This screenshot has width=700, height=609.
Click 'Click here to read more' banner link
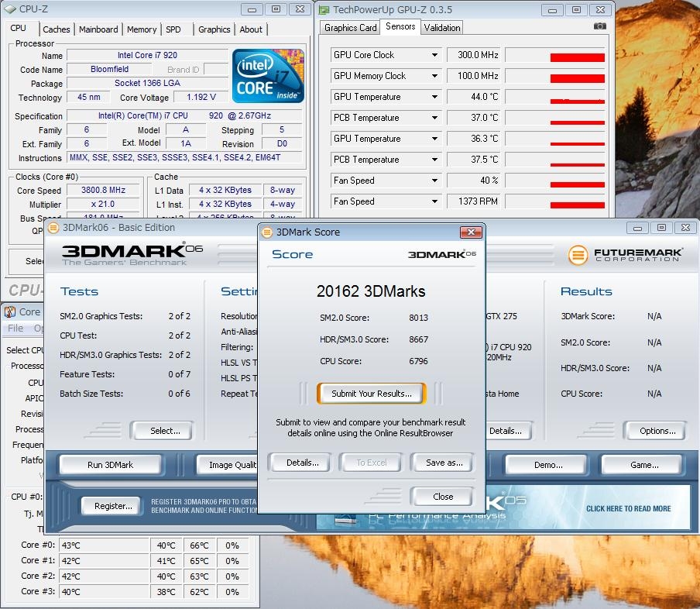pos(628,508)
